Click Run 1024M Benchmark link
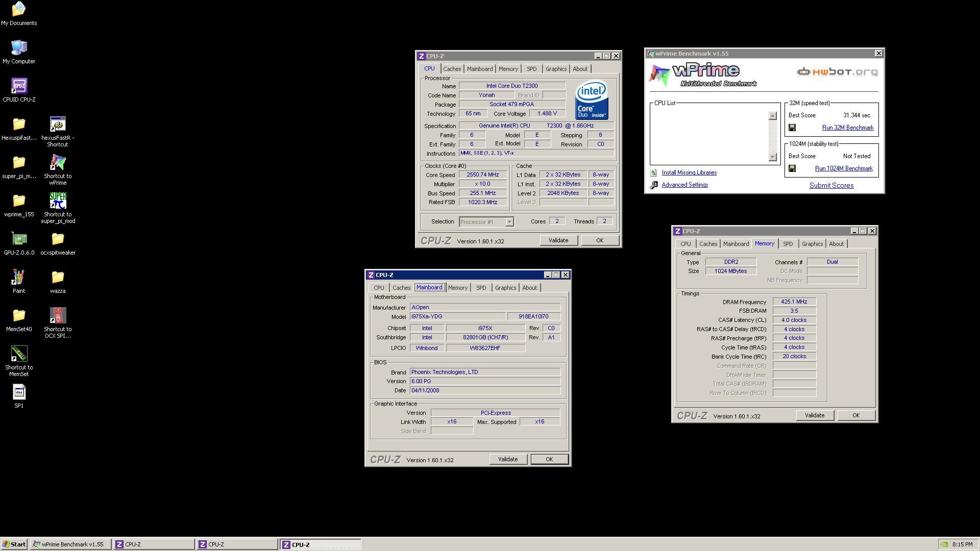 tap(844, 168)
